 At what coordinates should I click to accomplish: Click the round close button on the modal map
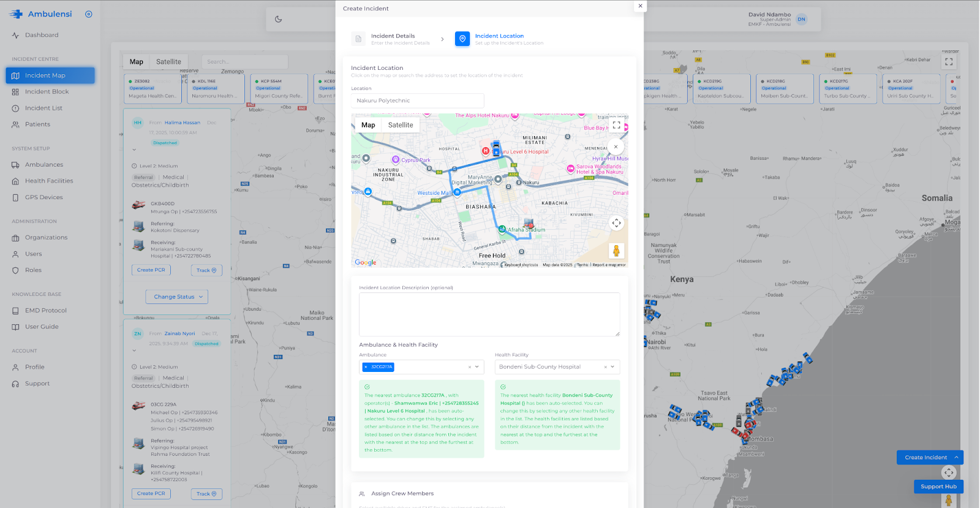[616, 147]
